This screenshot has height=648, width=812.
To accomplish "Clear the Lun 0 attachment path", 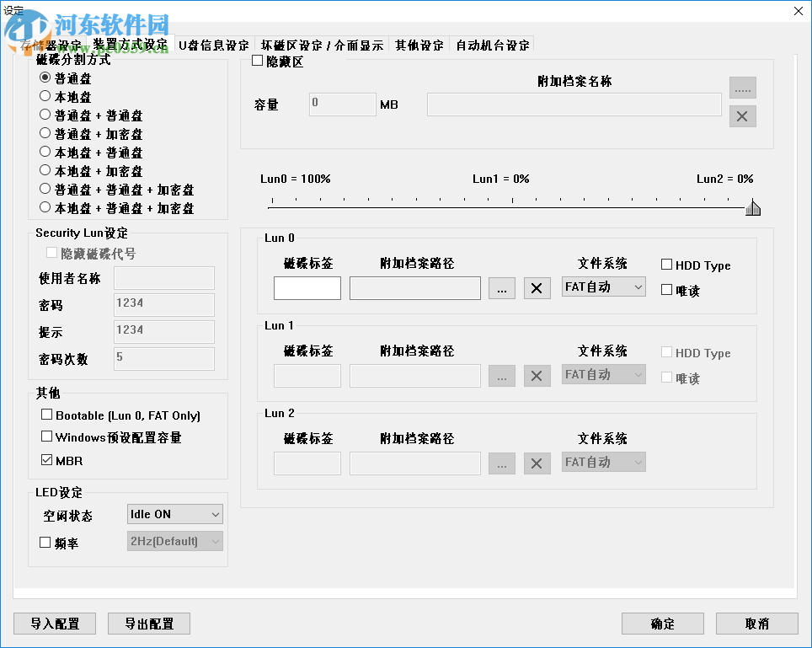I will (x=537, y=287).
